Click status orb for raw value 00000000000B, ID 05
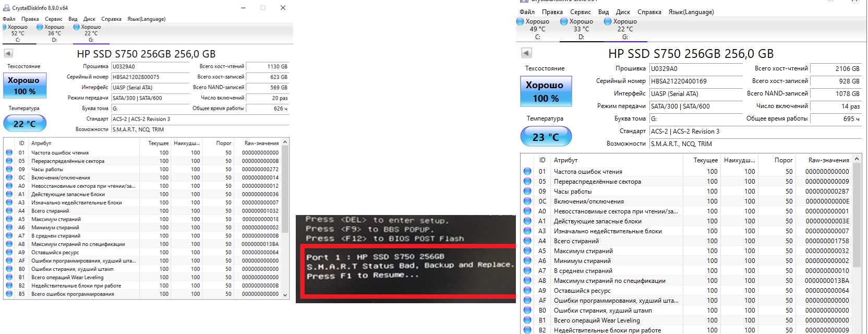 9,161
